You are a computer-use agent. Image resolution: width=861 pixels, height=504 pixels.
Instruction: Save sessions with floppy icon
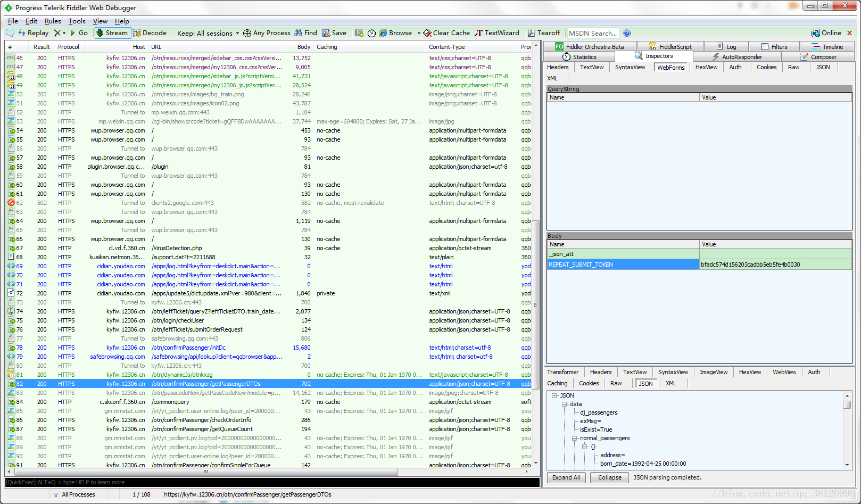[334, 33]
